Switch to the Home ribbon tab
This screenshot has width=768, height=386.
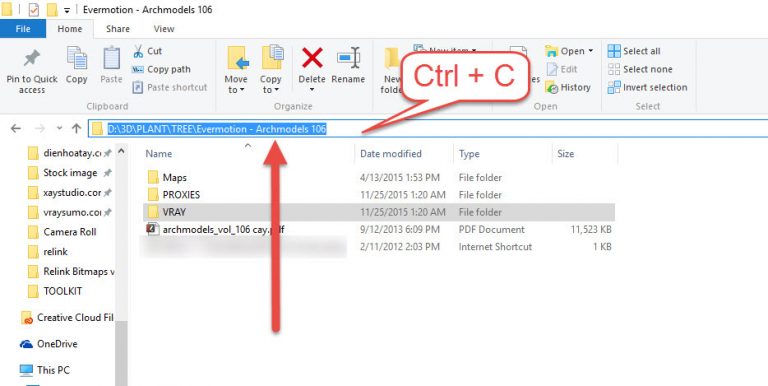point(70,29)
